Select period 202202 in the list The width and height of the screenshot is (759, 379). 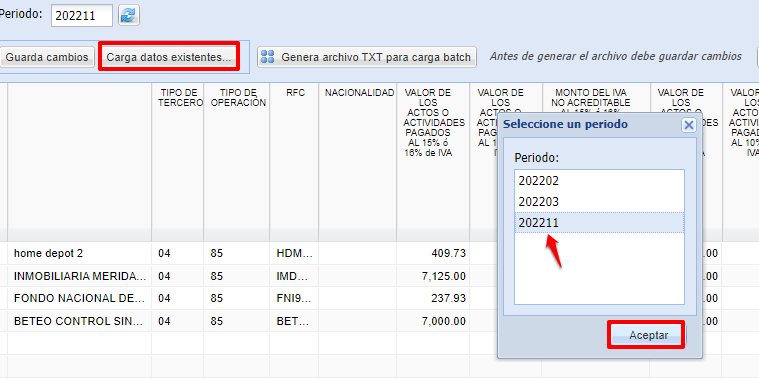click(x=599, y=181)
